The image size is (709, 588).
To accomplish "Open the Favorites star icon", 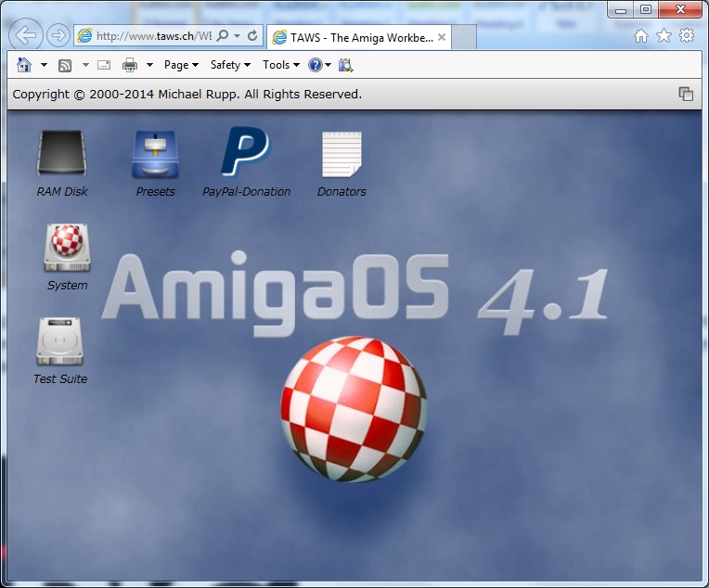I will coord(664,36).
